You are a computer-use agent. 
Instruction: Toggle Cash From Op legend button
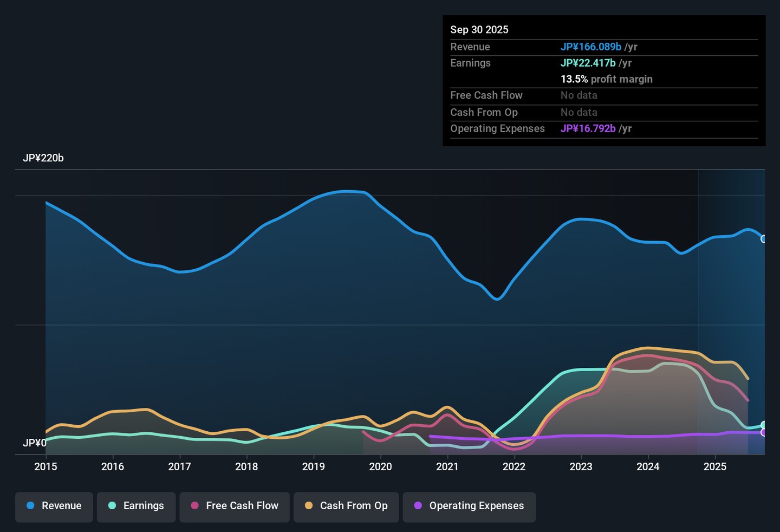click(346, 506)
